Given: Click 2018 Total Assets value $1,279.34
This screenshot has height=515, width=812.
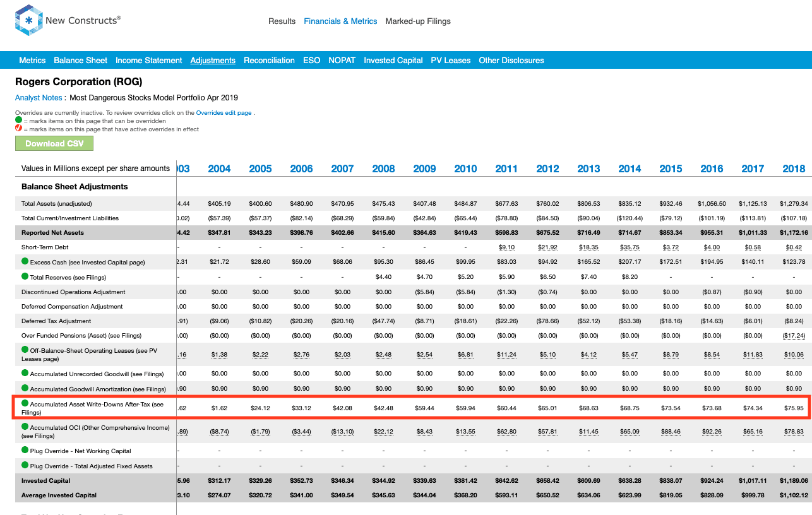Looking at the screenshot, I should (794, 204).
